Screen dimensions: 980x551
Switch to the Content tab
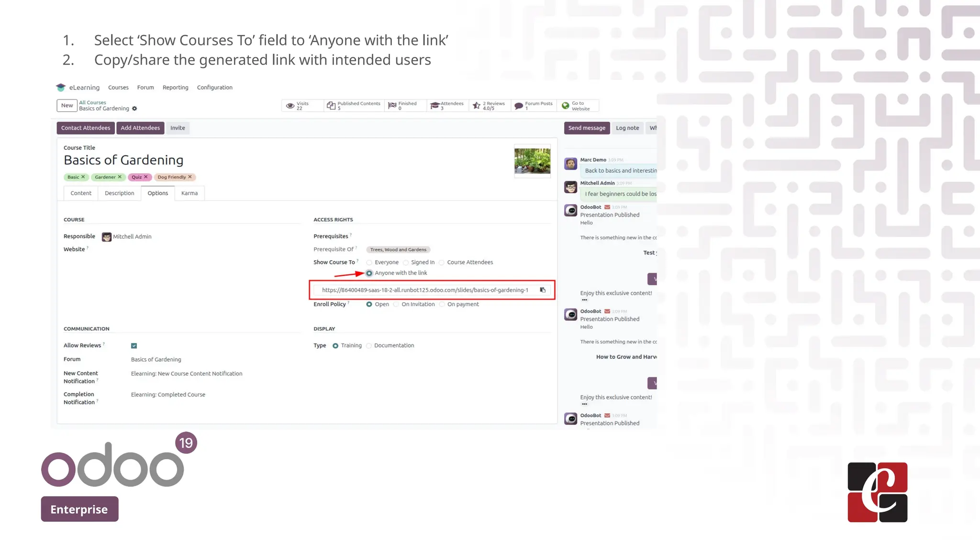click(x=81, y=193)
